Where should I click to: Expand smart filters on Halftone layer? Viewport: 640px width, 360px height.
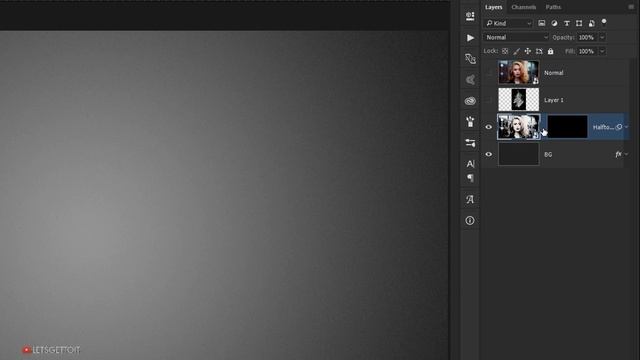[627, 127]
